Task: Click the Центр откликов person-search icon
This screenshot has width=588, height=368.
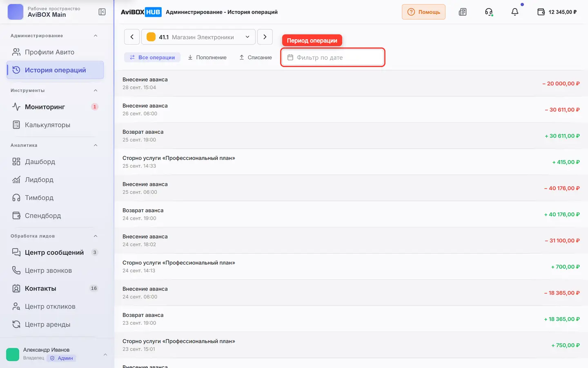Action: point(16,306)
